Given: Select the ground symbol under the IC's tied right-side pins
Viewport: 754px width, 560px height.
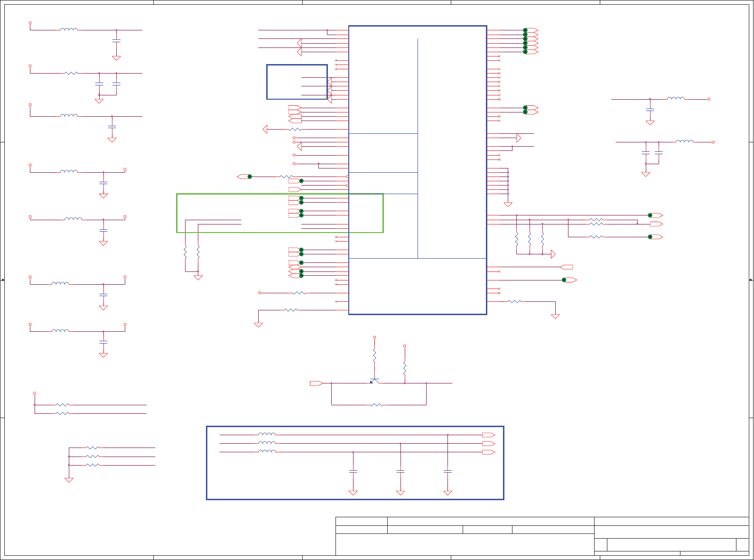Looking at the screenshot, I should tap(508, 205).
